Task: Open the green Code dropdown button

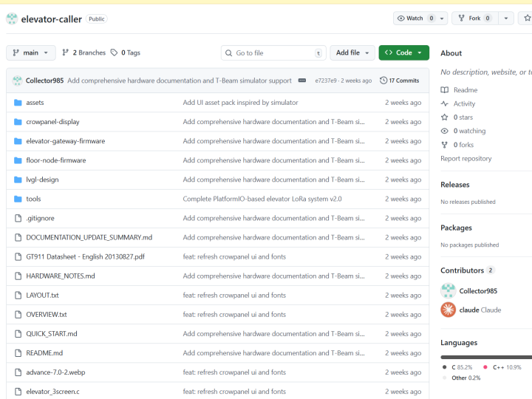Action: click(x=403, y=53)
